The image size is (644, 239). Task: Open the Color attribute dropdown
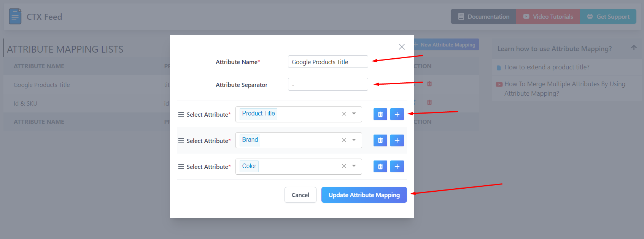click(354, 166)
